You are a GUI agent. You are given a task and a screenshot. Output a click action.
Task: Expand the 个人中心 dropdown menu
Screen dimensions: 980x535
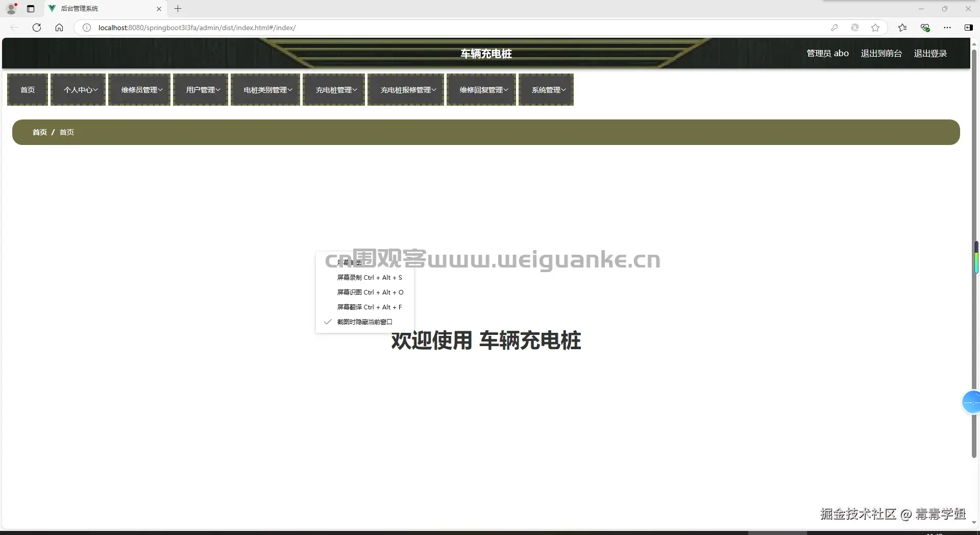[78, 90]
